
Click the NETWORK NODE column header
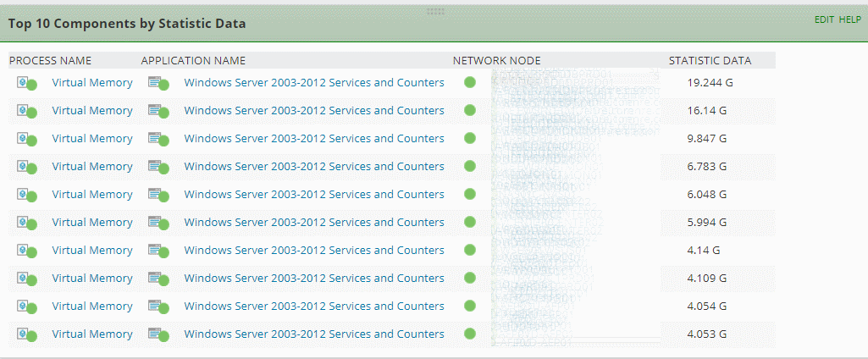coord(496,61)
